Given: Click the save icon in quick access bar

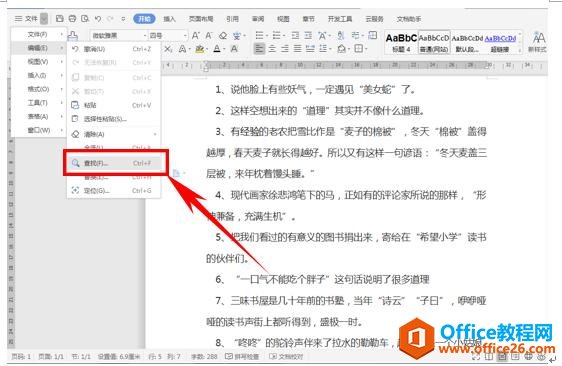Looking at the screenshot, I should [59, 19].
